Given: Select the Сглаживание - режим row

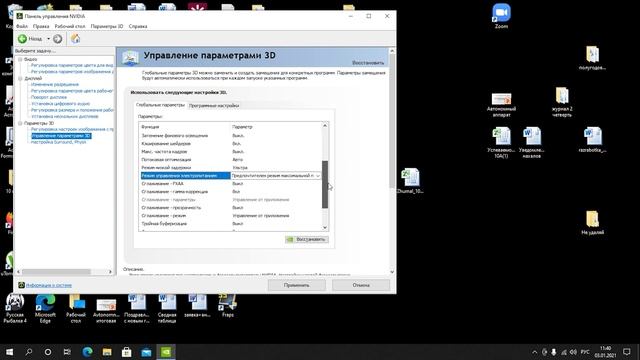Looking at the screenshot, I should [230, 216].
